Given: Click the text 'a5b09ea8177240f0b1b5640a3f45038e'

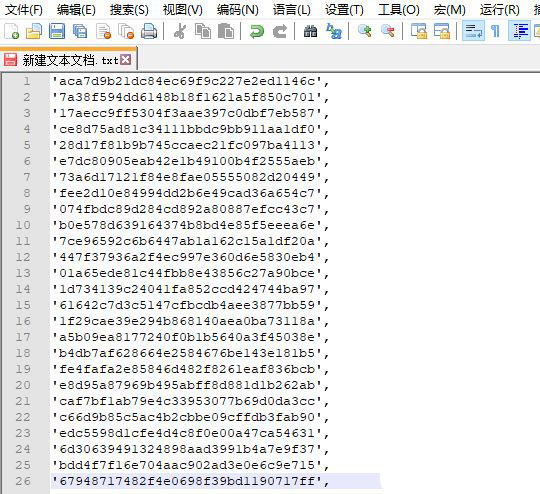Looking at the screenshot, I should click(187, 337).
